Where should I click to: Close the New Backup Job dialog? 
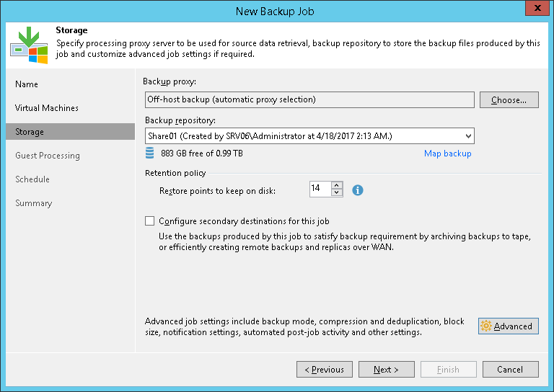click(x=537, y=10)
